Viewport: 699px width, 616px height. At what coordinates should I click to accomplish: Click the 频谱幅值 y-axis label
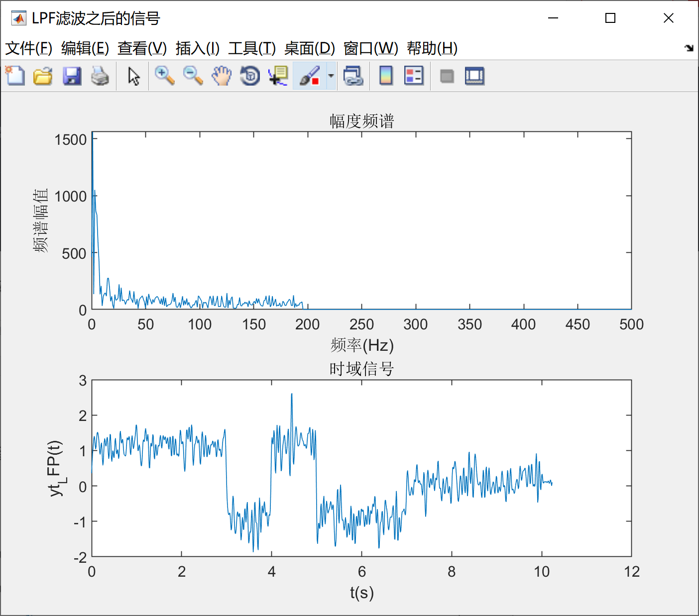(41, 221)
